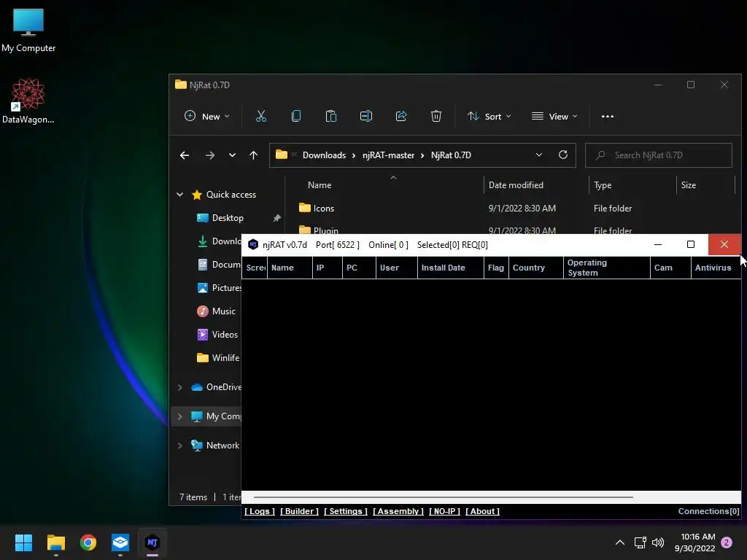The height and width of the screenshot is (560, 747).
Task: Open the njRAT Settings menu
Action: coord(345,511)
